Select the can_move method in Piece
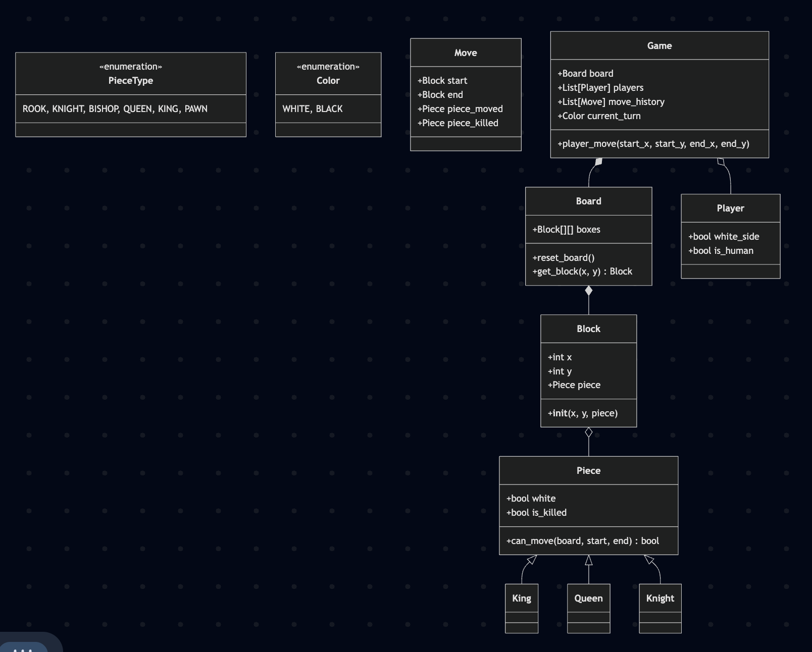Viewport: 812px width, 652px height. (582, 541)
